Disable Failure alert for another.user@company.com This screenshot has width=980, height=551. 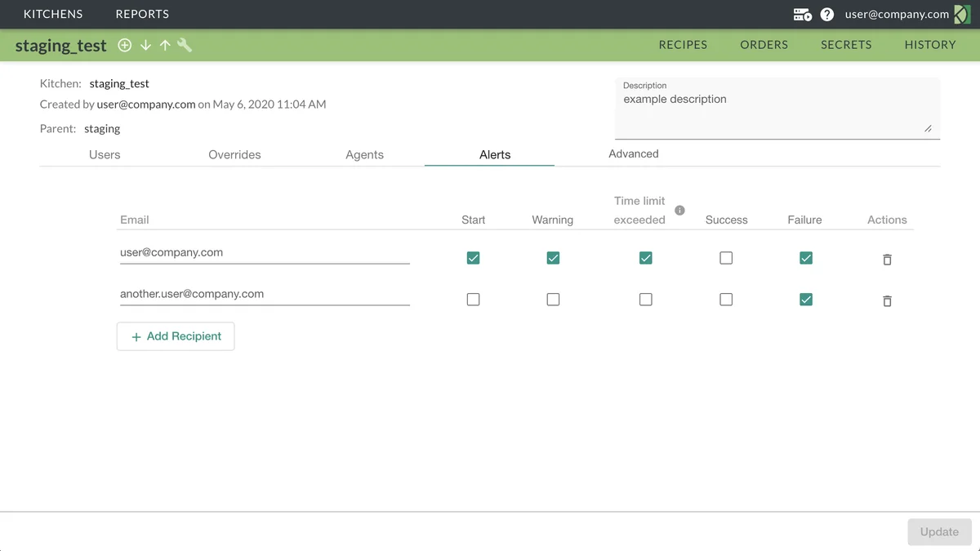pos(806,300)
